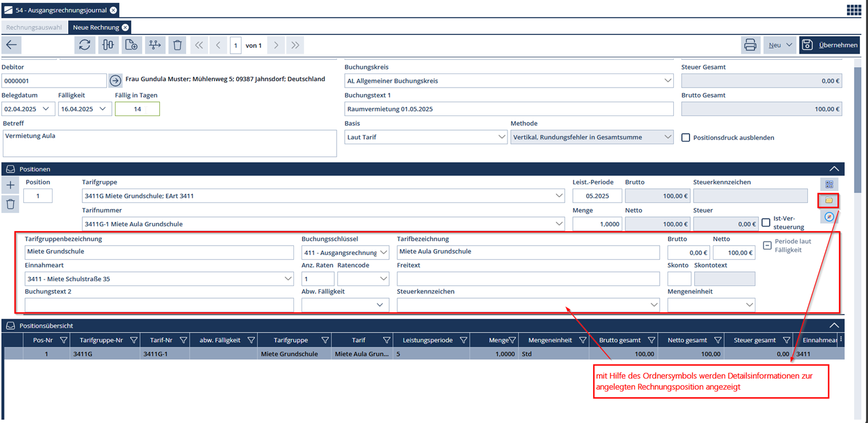Click the Buchungstext 1 input field
Screen dimensions: 868x423
coord(508,109)
